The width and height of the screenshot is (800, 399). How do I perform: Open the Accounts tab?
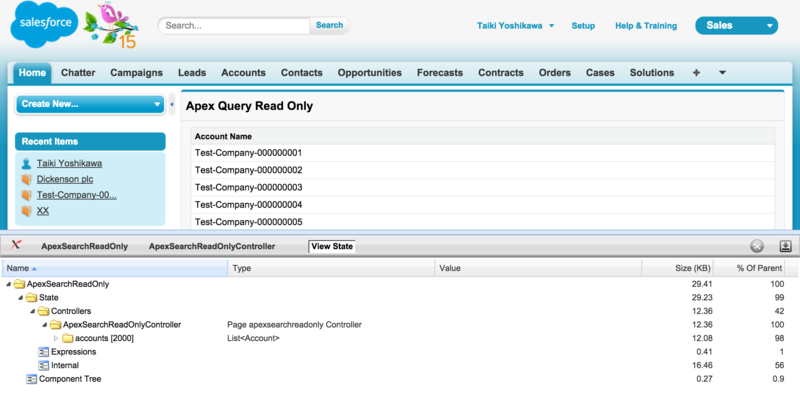click(243, 73)
